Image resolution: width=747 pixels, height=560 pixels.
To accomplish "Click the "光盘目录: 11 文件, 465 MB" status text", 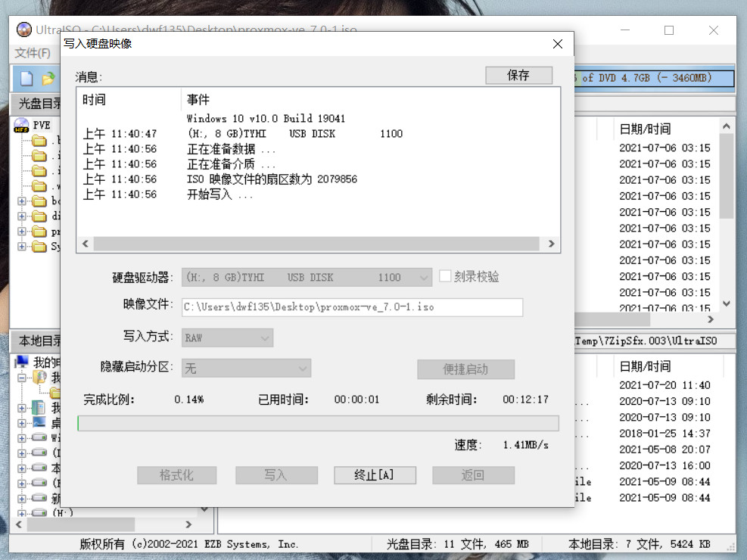I will click(457, 544).
